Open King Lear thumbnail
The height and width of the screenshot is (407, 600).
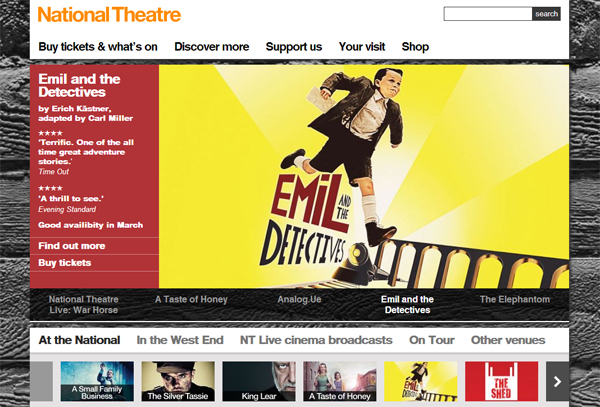pos(259,381)
